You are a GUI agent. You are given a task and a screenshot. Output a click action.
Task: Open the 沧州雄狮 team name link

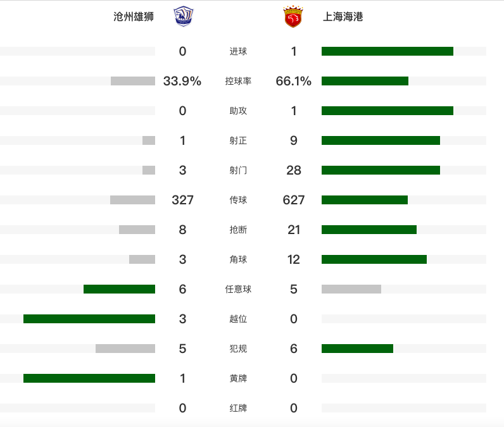134,17
